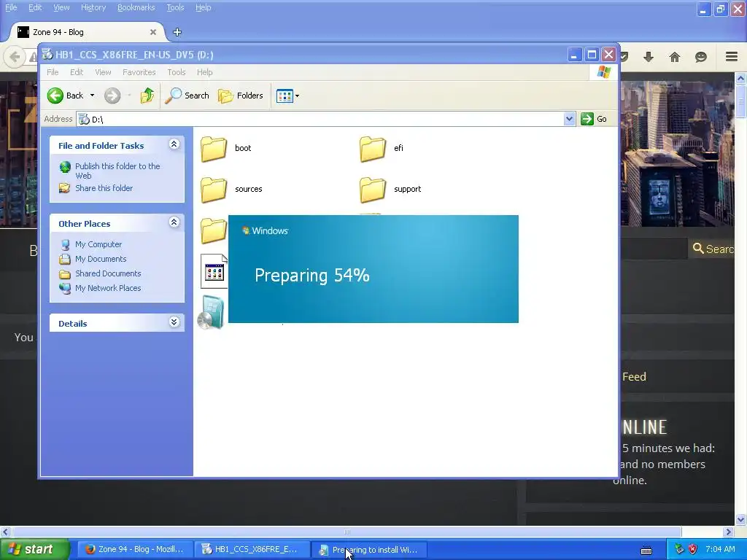Open a new Firefox tab

click(177, 32)
